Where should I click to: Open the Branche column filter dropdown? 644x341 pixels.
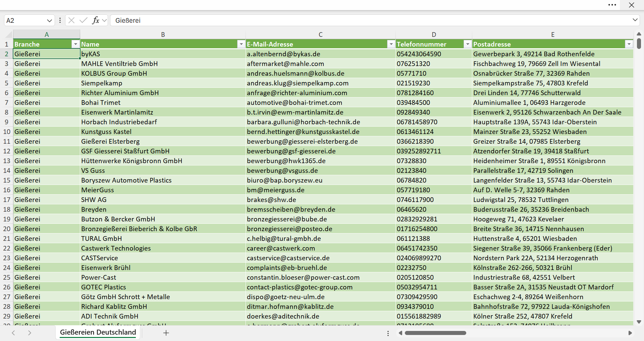pyautogui.click(x=75, y=44)
